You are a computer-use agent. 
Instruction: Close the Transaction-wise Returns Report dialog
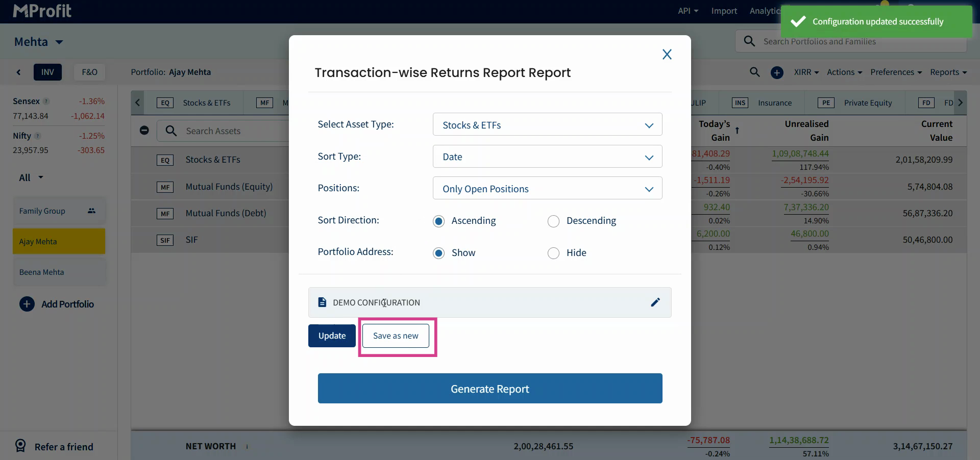[667, 55]
